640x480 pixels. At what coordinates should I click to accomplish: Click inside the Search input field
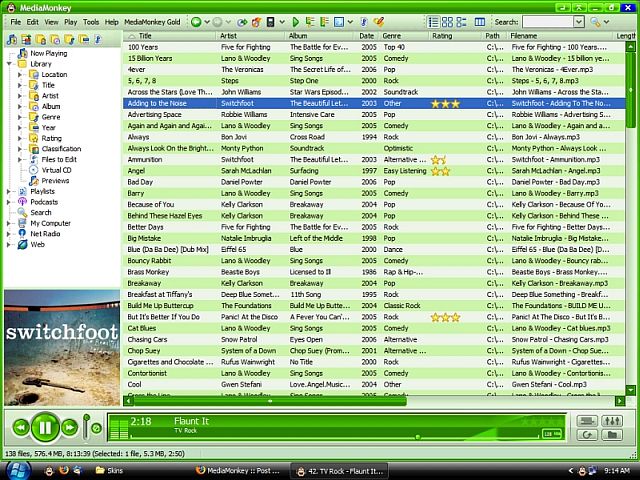point(548,22)
